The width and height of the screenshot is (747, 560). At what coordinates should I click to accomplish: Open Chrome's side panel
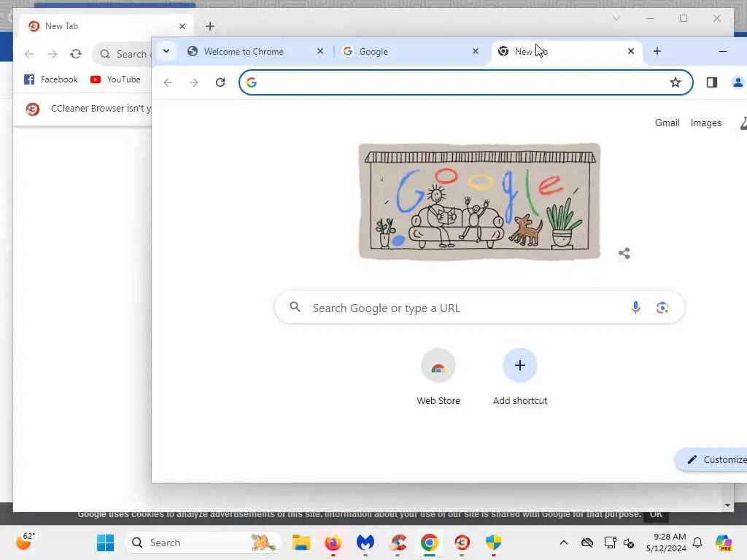(712, 82)
